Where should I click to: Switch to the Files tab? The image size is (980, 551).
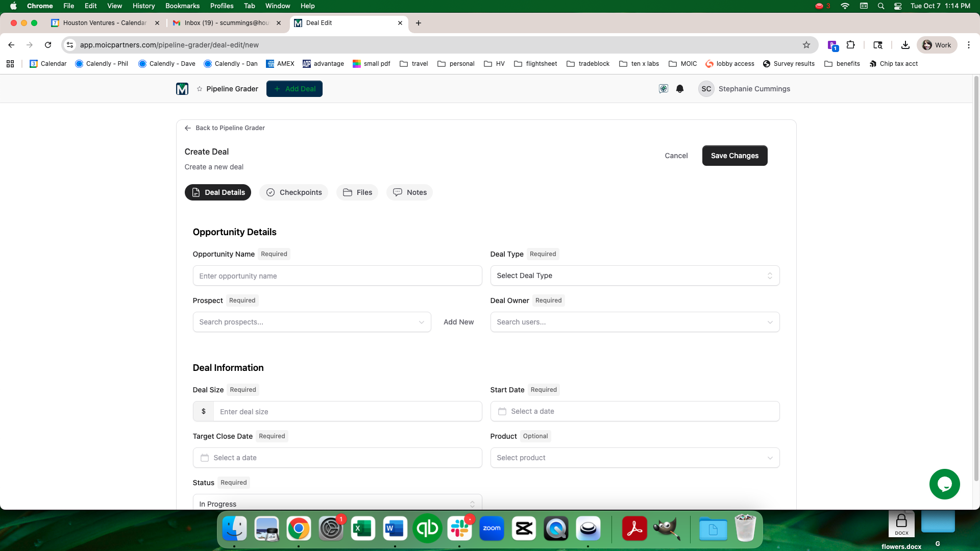click(x=357, y=192)
